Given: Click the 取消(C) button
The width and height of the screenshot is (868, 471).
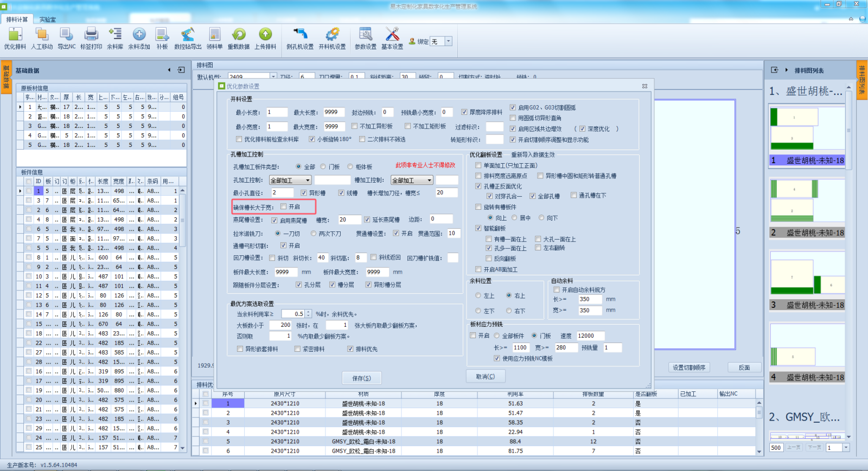Looking at the screenshot, I should click(x=486, y=376).
